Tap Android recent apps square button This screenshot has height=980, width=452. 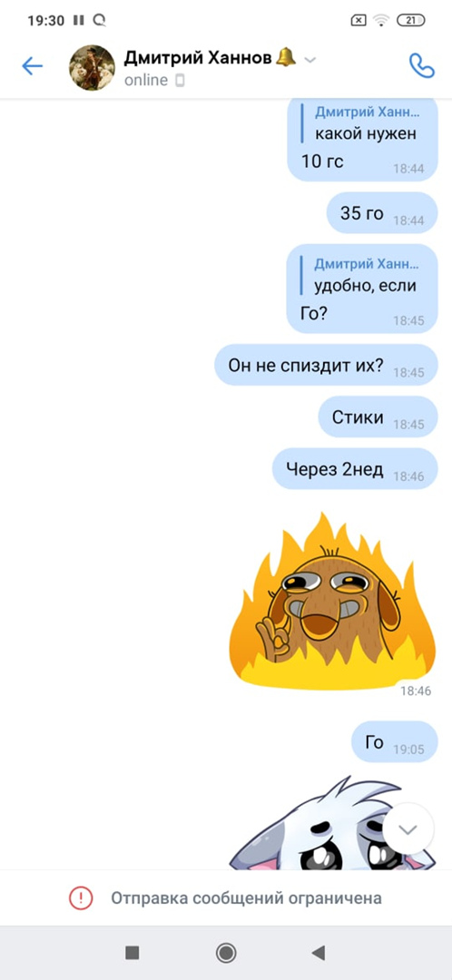tap(132, 953)
